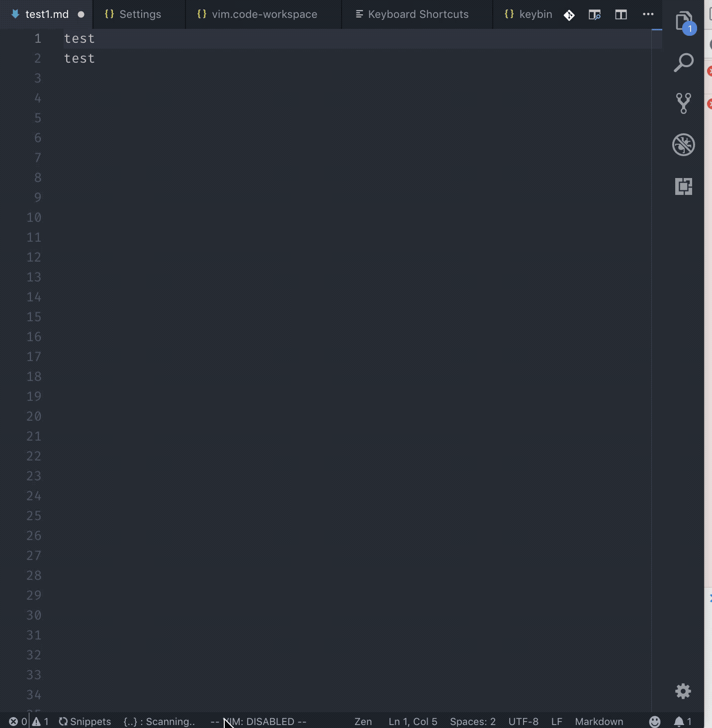Open the Extensions view icon
This screenshot has width=712, height=728.
(684, 186)
